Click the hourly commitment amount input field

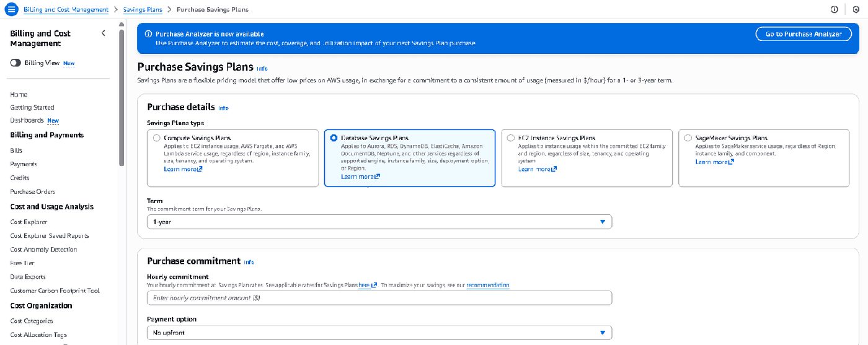[x=379, y=298]
